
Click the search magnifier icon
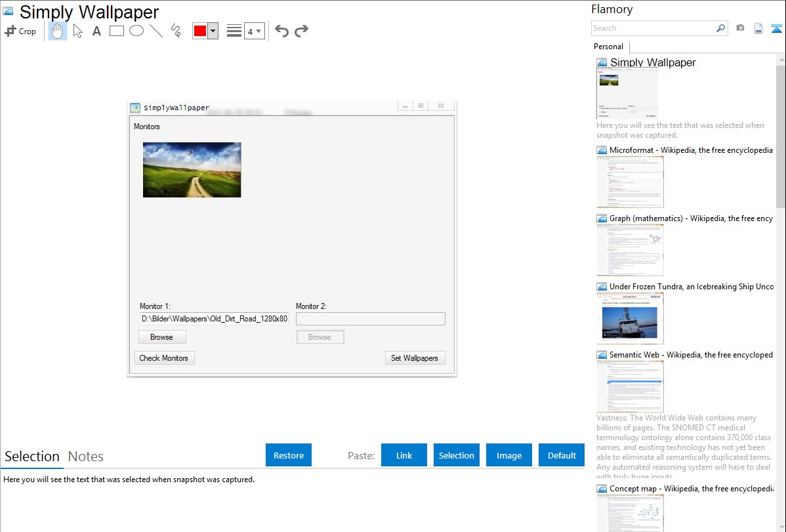click(721, 28)
